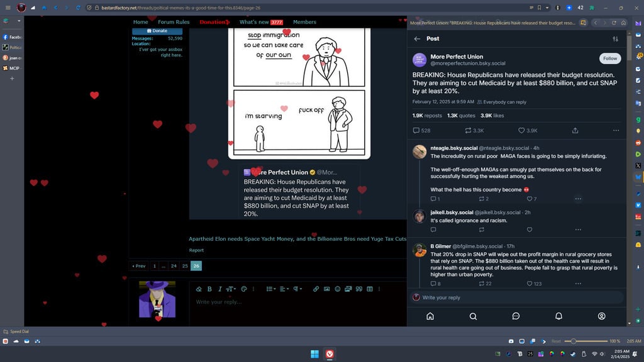Insert a quote using the editor quote icon
The width and height of the screenshot is (644, 362).
[359, 289]
